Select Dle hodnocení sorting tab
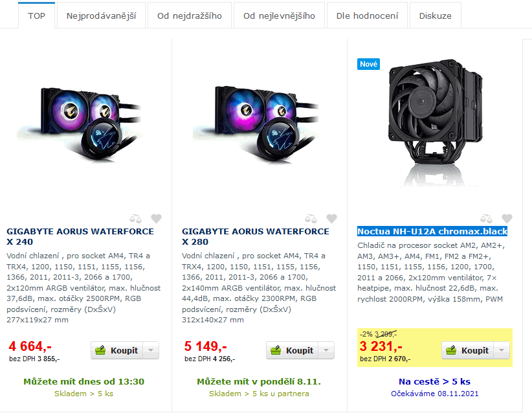Viewport: 532px width, 413px height. pyautogui.click(x=367, y=16)
